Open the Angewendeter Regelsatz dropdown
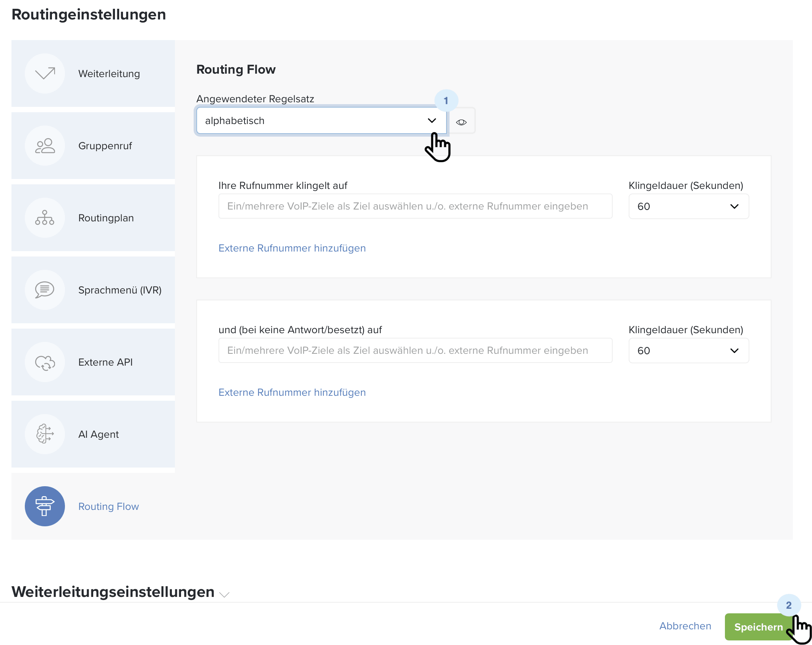The width and height of the screenshot is (812, 645). pyautogui.click(x=321, y=121)
